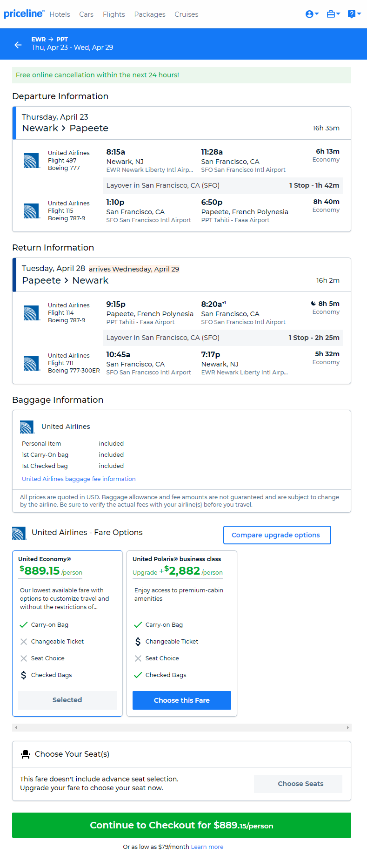367x868 pixels.
Task: Click the 16h 35m departure trip duration
Action: coord(326,128)
